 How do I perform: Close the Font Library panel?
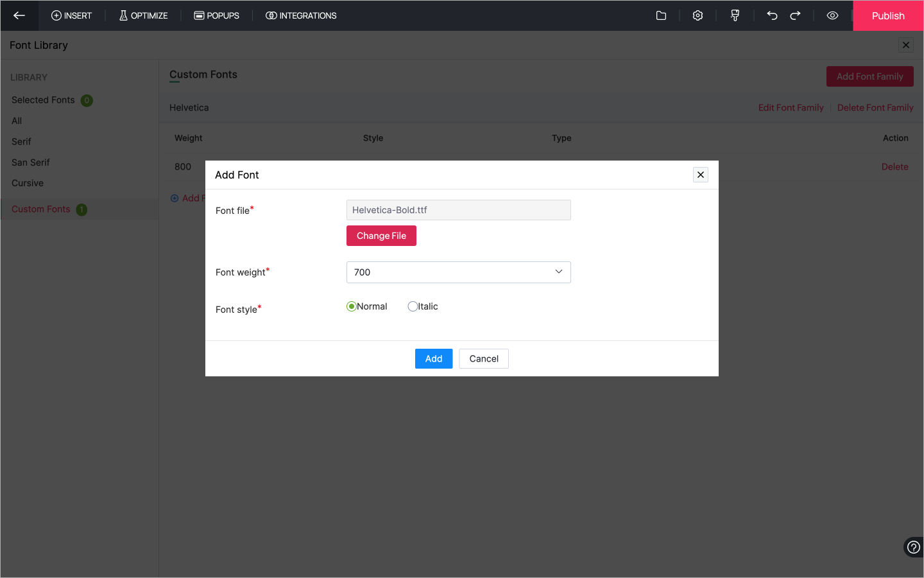(906, 45)
